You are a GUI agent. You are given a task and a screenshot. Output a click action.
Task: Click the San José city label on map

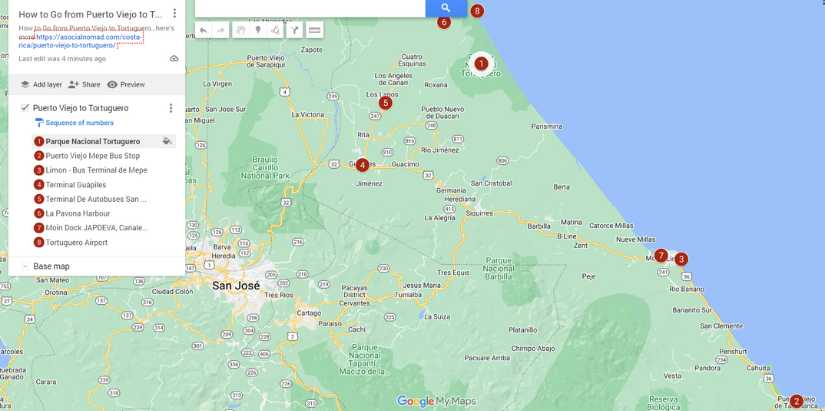click(236, 286)
